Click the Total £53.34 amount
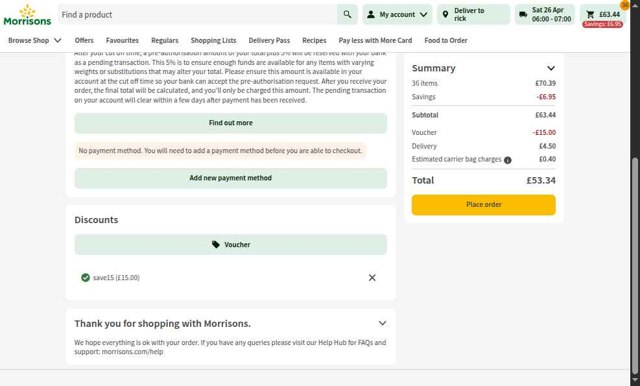The width and height of the screenshot is (640, 386). [x=541, y=180]
